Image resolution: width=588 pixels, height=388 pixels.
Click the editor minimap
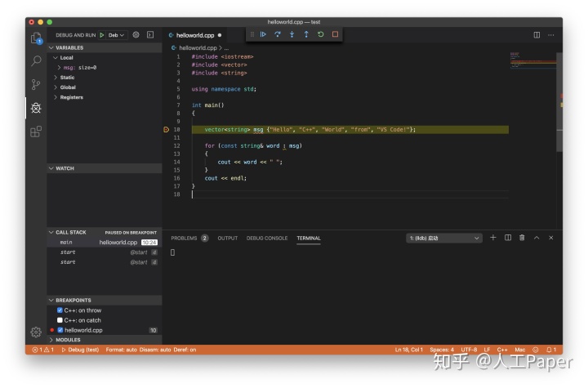[x=532, y=60]
